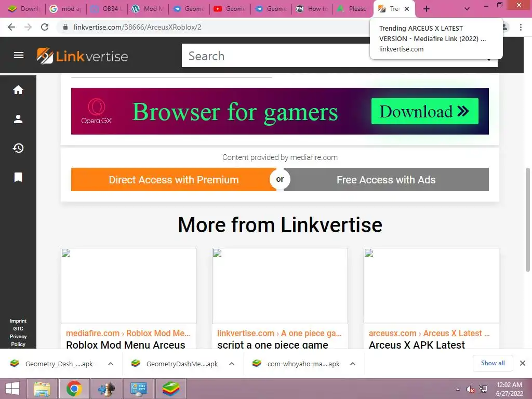Click the Linkvertise logo
Screen dimensions: 532x399
click(83, 56)
